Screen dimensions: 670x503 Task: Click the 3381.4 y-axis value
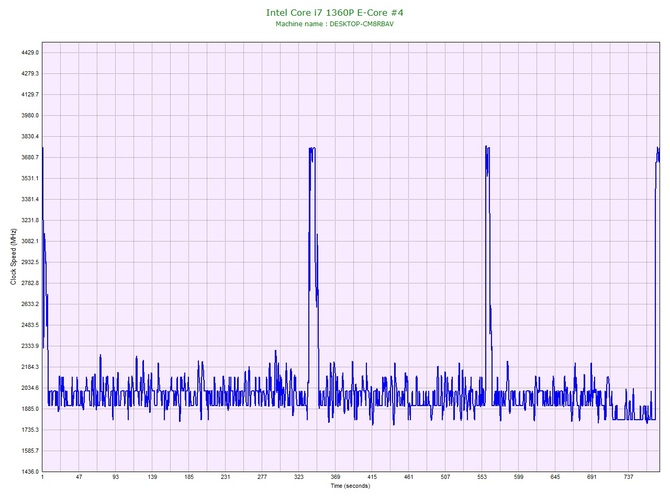pos(30,199)
